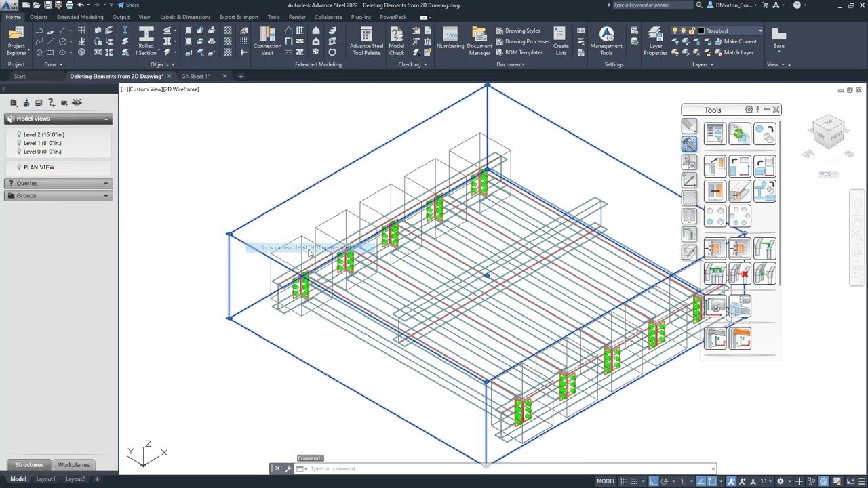This screenshot has width=868, height=488.
Task: Open the Advance Steel Tool Palette
Action: (366, 41)
